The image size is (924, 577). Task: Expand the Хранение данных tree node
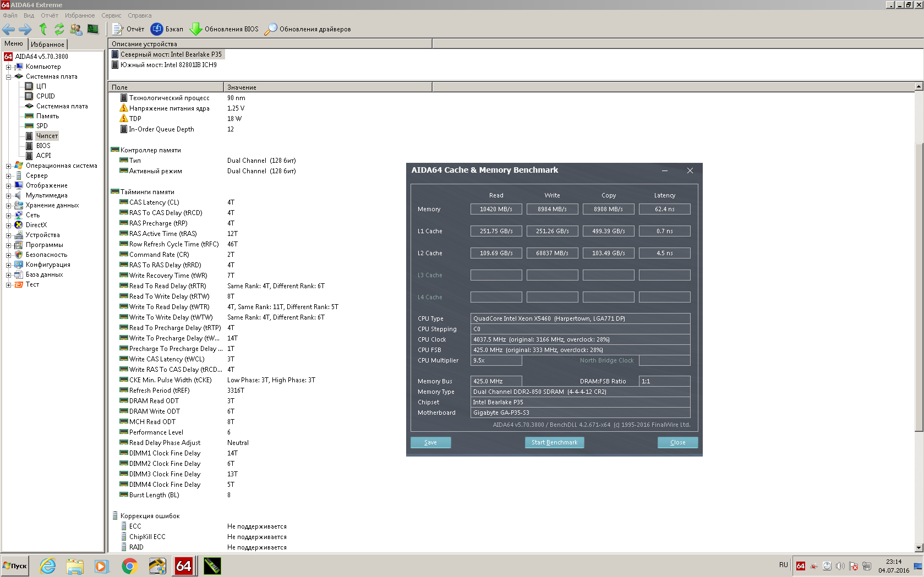[8, 206]
